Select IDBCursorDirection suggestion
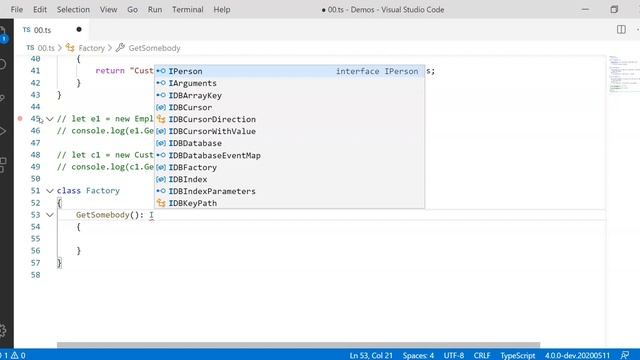 click(x=289, y=119)
